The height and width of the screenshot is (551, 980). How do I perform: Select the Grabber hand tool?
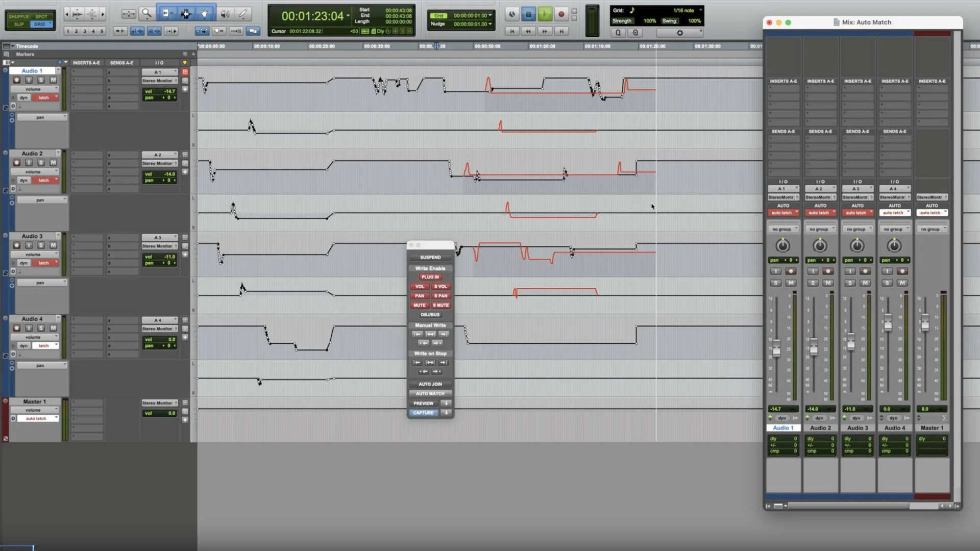click(204, 14)
